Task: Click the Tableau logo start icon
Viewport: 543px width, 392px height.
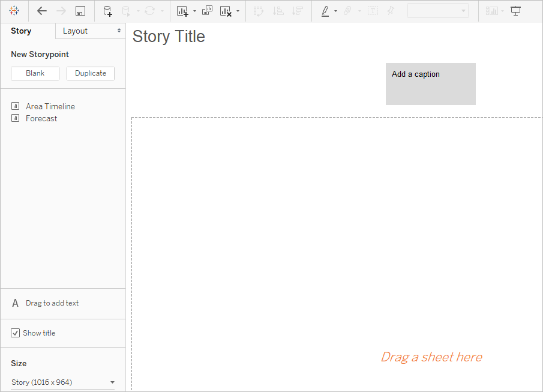Action: click(x=14, y=11)
